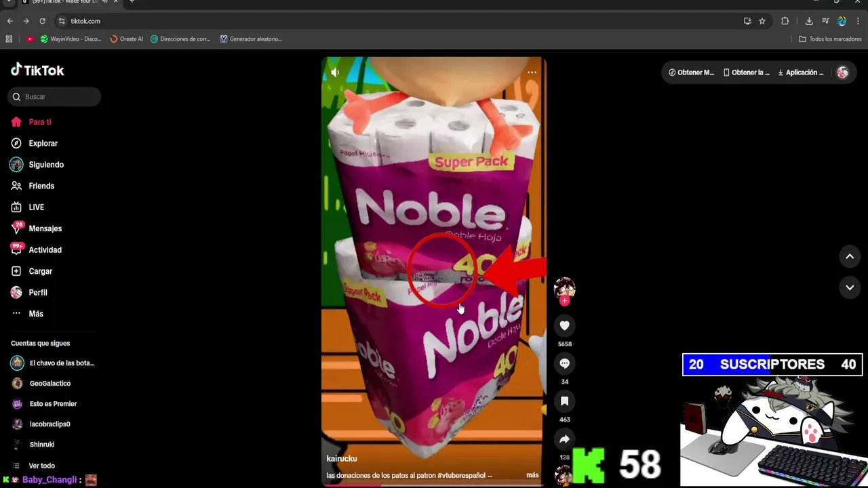The image size is (868, 488).
Task: Click Aplicación download button
Action: [x=801, y=73]
